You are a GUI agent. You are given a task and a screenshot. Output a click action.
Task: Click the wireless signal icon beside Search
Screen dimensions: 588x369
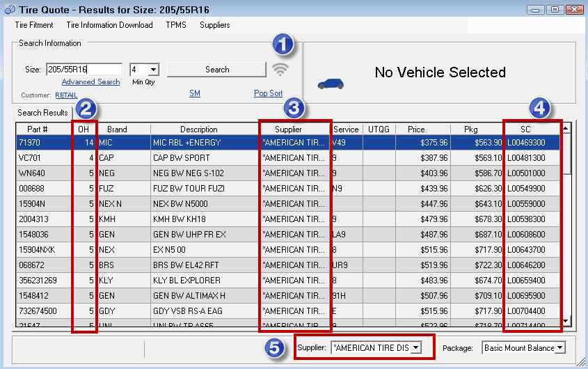(280, 70)
